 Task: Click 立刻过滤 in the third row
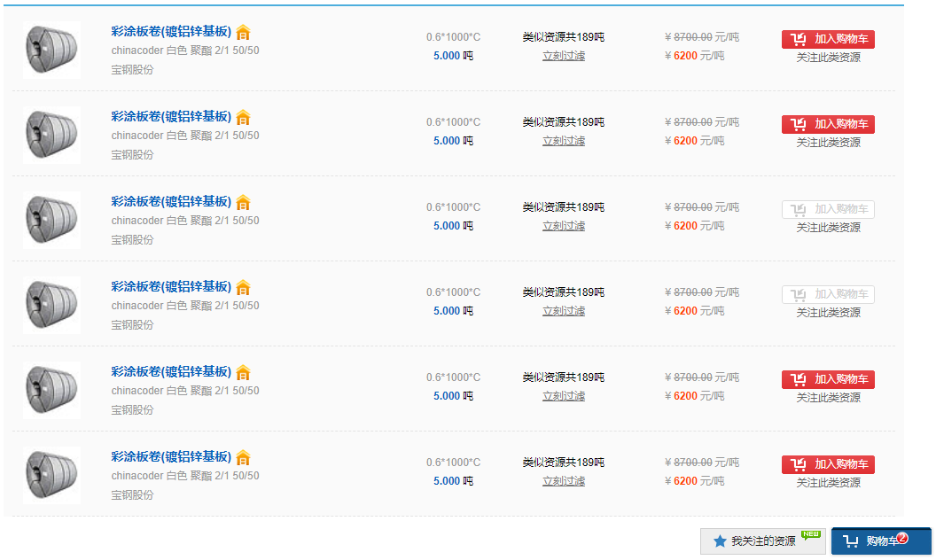564,226
